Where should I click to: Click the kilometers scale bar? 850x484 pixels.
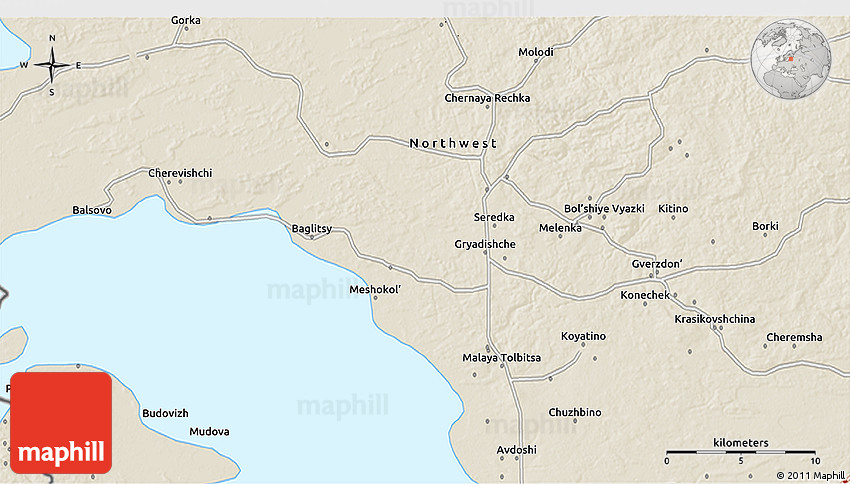(x=740, y=452)
